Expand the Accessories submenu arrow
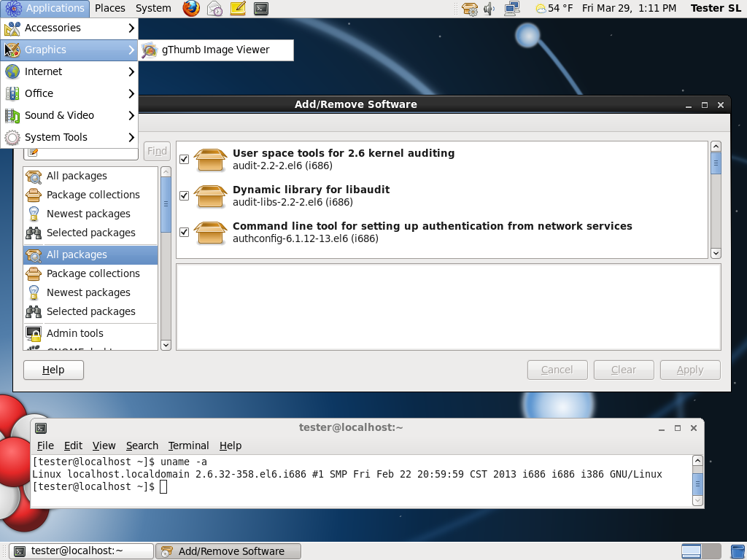This screenshot has width=747, height=560. [131, 28]
